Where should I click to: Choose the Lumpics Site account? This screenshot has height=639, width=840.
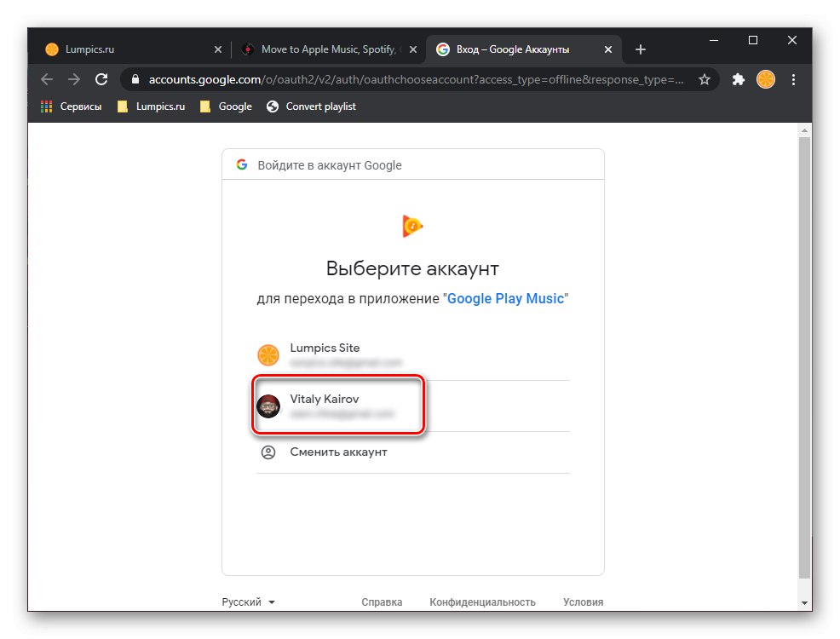point(412,354)
